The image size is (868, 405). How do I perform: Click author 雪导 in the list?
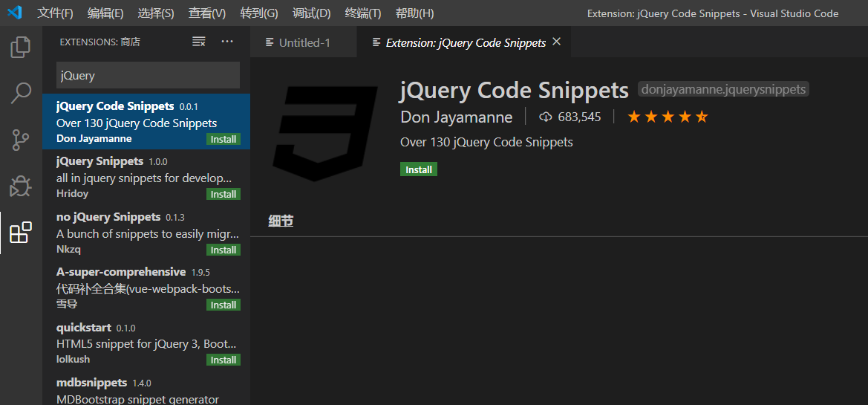[66, 304]
